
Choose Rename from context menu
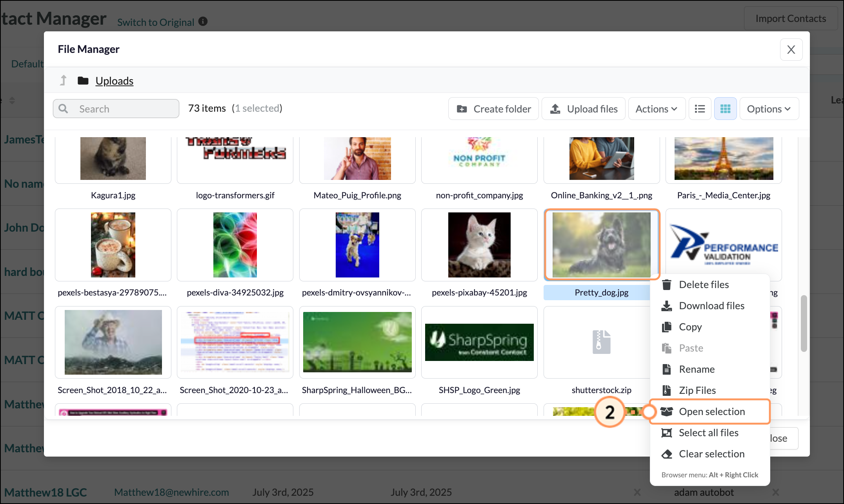point(710,369)
